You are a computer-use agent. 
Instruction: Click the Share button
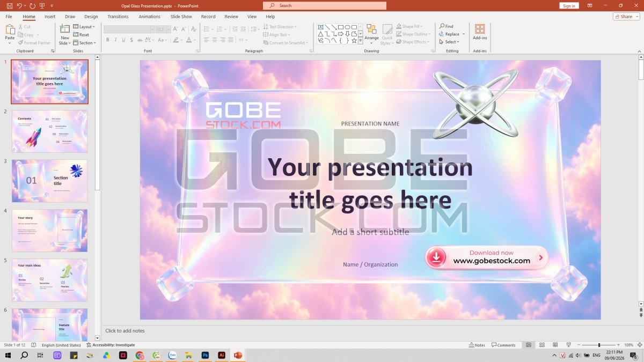pyautogui.click(x=626, y=17)
